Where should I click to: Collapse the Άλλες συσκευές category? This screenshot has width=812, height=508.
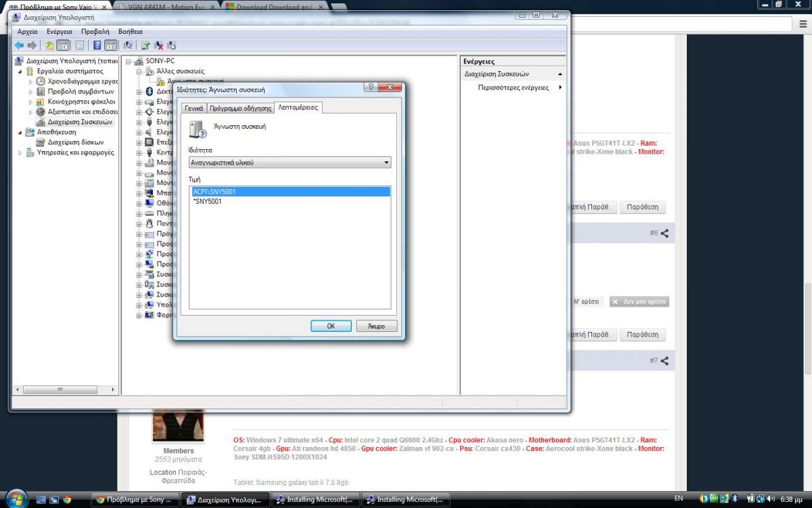click(x=139, y=71)
